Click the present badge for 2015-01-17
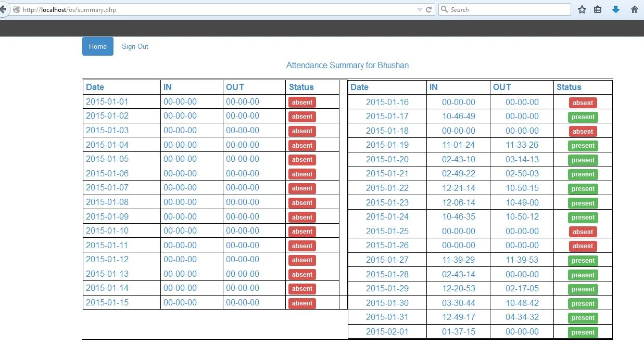Screen dimensions: 644x346 [x=583, y=117]
